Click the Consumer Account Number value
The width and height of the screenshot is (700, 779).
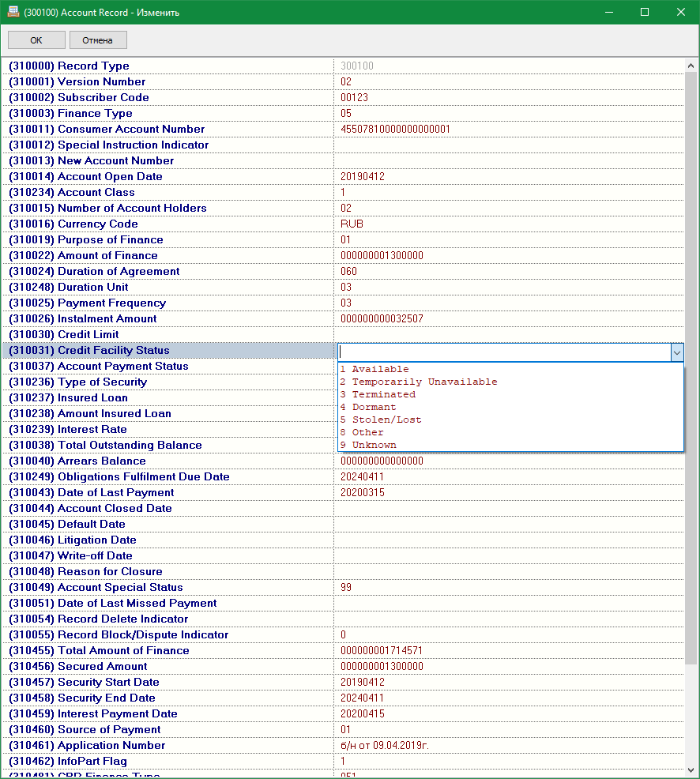pyautogui.click(x=395, y=129)
